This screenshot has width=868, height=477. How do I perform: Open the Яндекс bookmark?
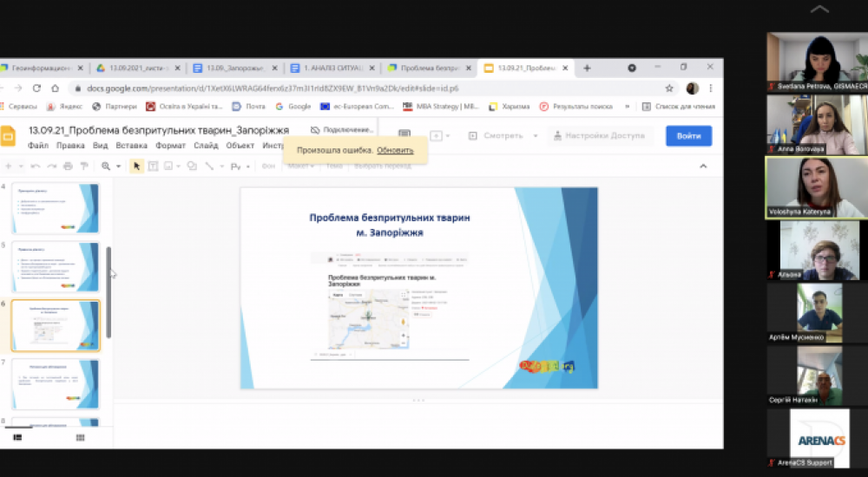(x=65, y=107)
